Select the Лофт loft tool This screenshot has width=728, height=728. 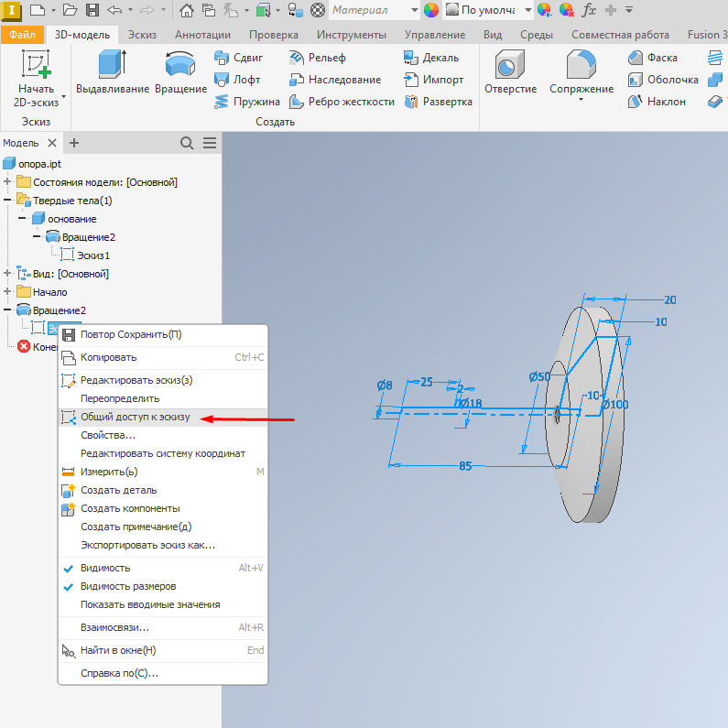click(237, 80)
